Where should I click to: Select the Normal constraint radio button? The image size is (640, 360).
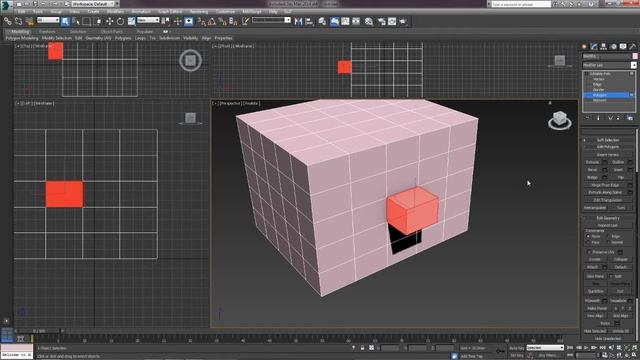click(x=609, y=242)
